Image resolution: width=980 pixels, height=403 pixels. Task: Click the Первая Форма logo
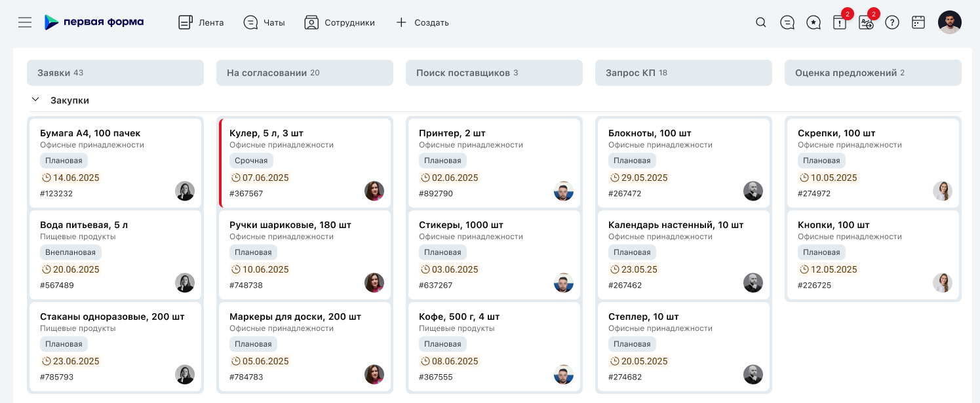[x=94, y=22]
